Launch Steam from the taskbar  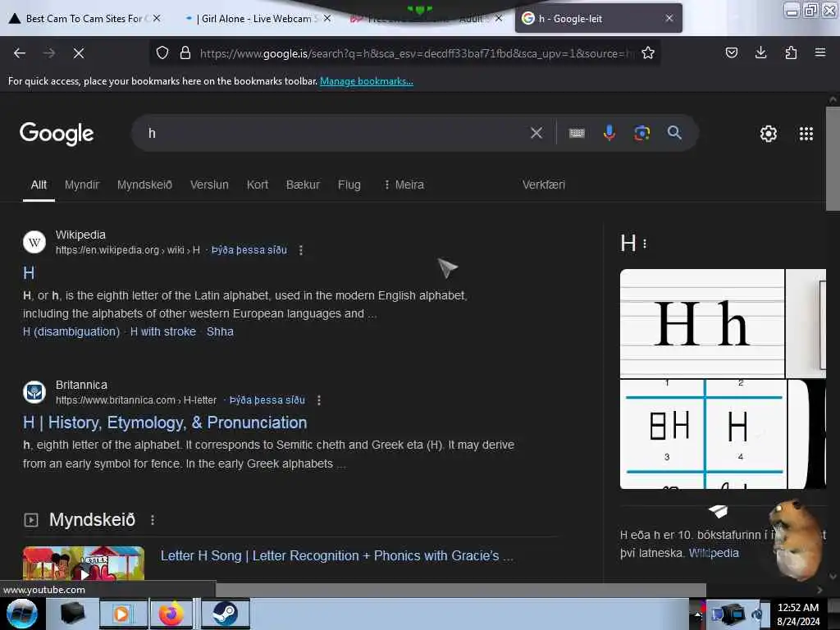226,614
